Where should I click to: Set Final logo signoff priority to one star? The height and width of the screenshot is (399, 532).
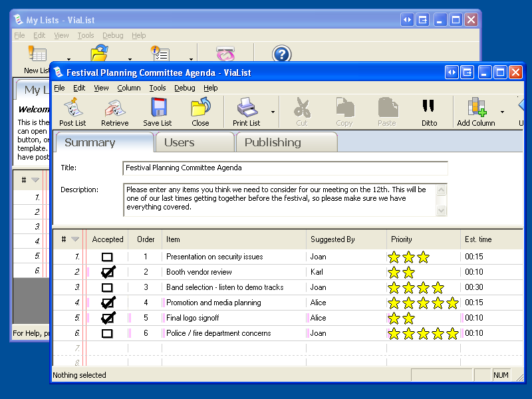394,319
